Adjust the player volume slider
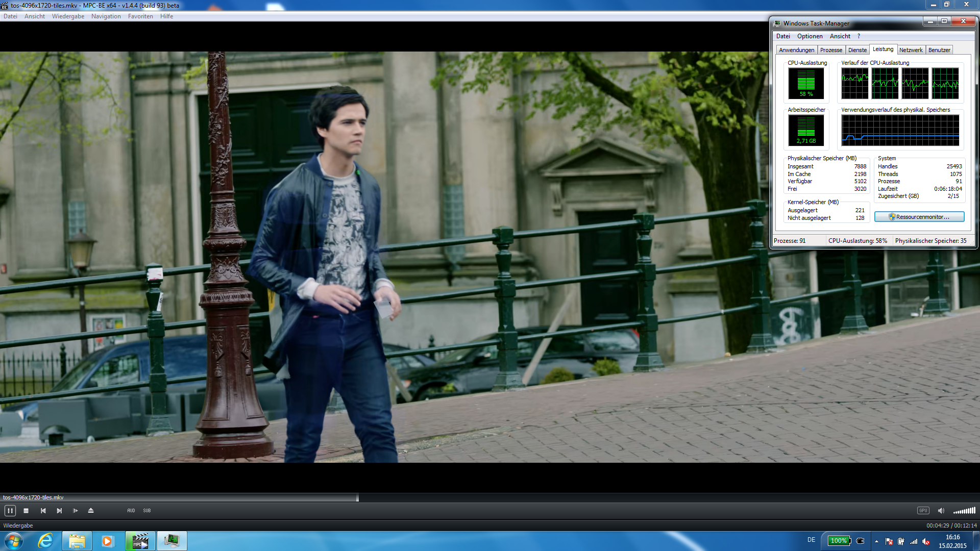The height and width of the screenshot is (551, 980). pyautogui.click(x=964, y=511)
